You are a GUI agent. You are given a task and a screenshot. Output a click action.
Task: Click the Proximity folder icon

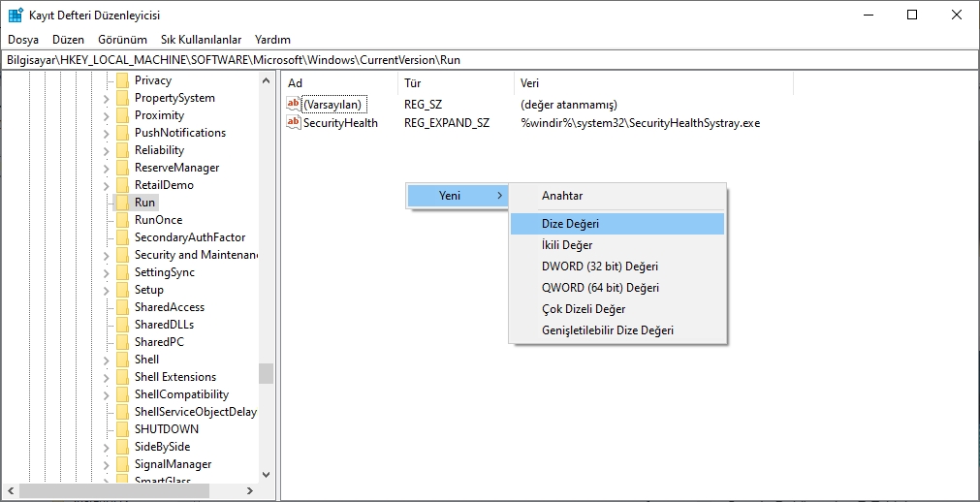122,115
